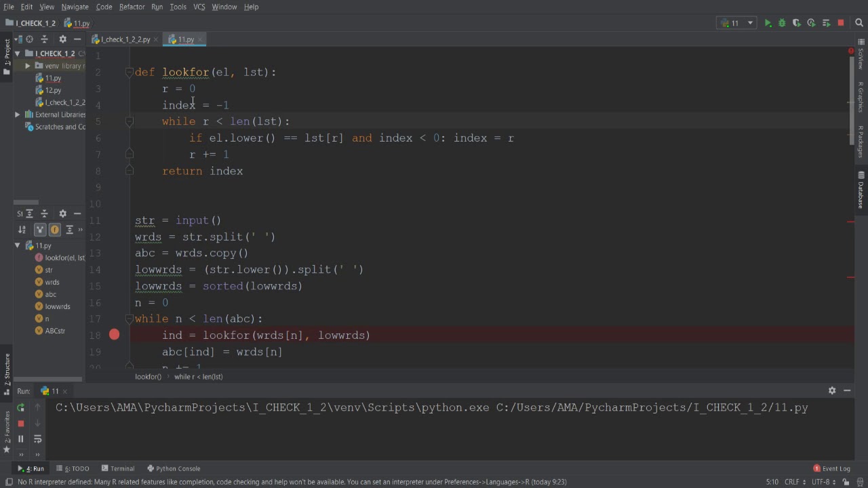Screen dimensions: 868x488
Task: Remove the breakpoint on line 18
Action: (114, 335)
